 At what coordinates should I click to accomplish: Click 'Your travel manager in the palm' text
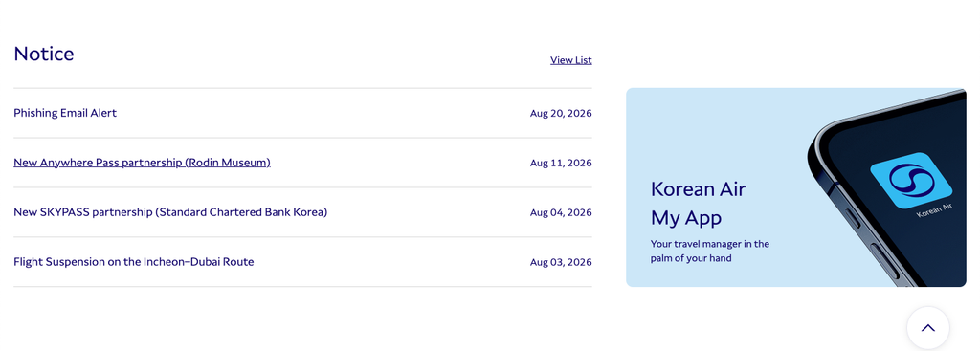[x=710, y=251]
